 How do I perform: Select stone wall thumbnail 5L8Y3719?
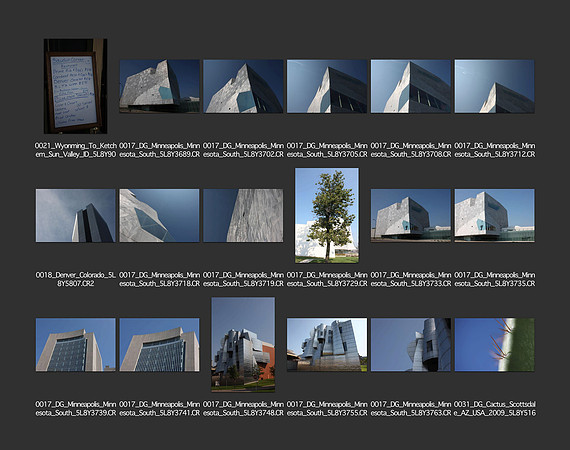tap(243, 216)
